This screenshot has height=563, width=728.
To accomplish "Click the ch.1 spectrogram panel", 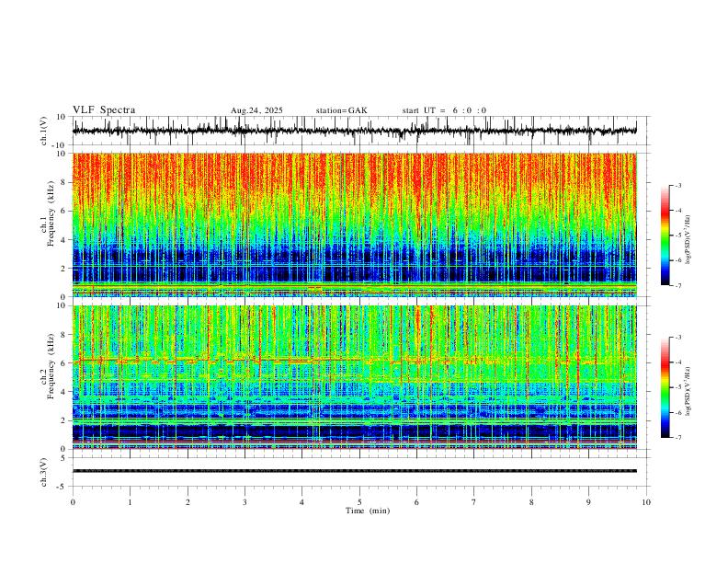I will point(355,224).
